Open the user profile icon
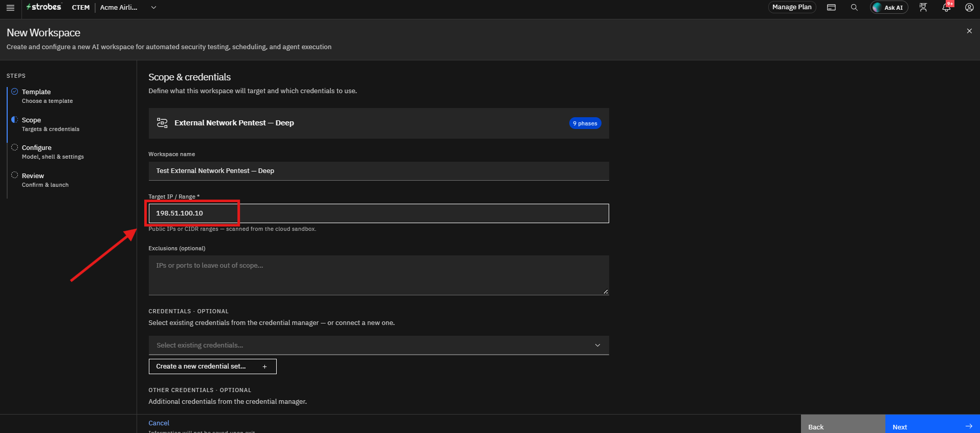The height and width of the screenshot is (433, 980). pyautogui.click(x=969, y=8)
